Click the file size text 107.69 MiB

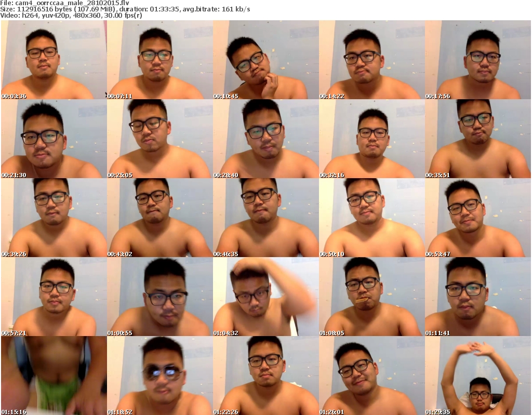point(95,9)
